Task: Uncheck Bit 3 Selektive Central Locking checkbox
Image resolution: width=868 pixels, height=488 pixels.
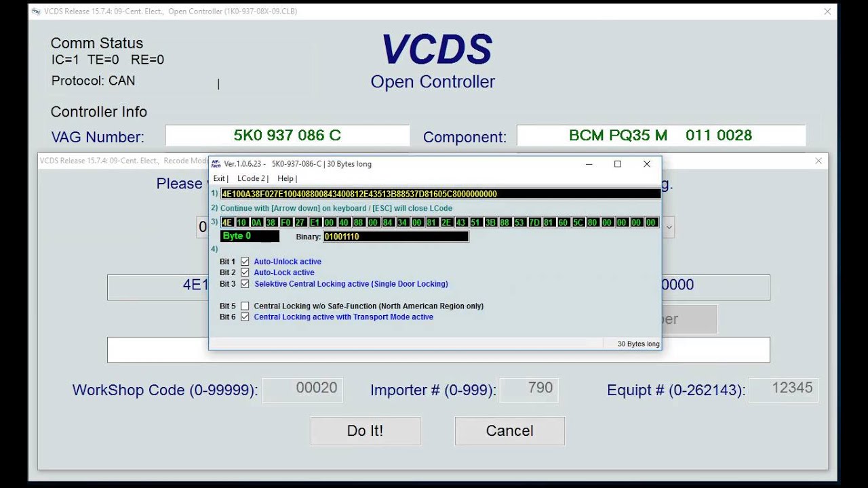Action: pyautogui.click(x=245, y=284)
